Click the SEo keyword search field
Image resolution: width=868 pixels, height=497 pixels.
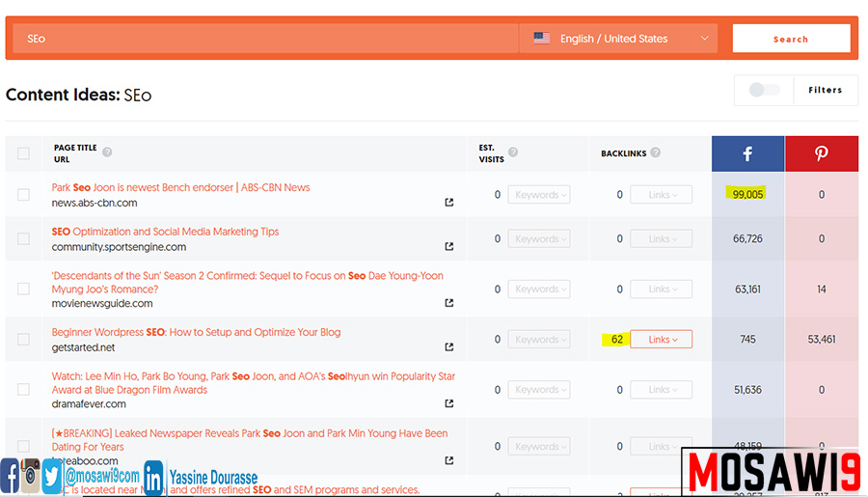click(265, 39)
